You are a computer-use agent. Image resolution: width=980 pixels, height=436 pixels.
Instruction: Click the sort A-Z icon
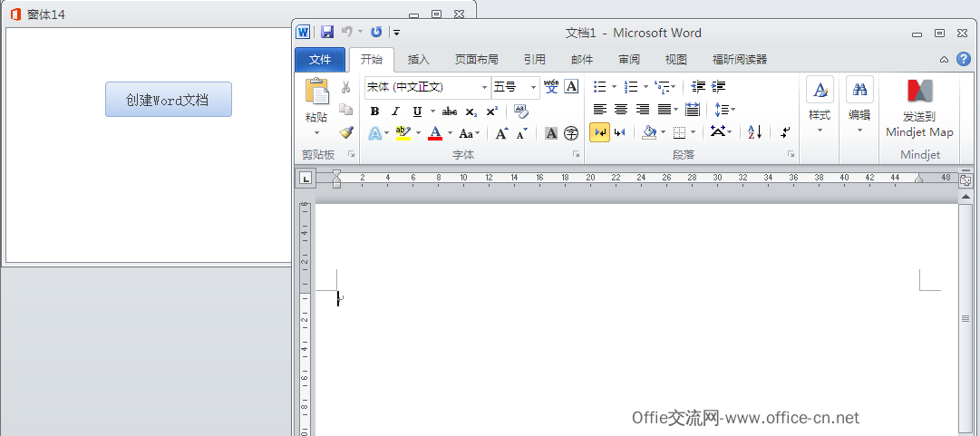point(755,132)
